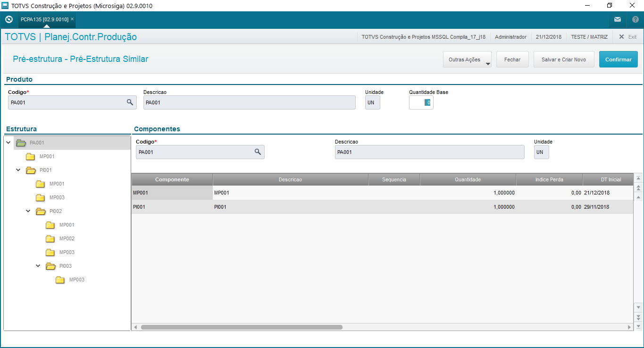
Task: Collapse the PI002 tree node
Action: click(x=28, y=211)
